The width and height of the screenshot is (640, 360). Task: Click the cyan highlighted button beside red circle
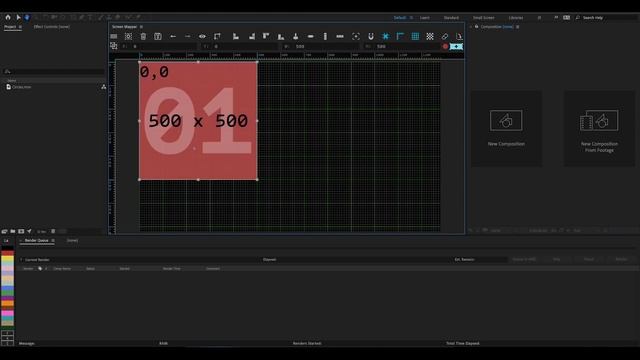point(456,47)
